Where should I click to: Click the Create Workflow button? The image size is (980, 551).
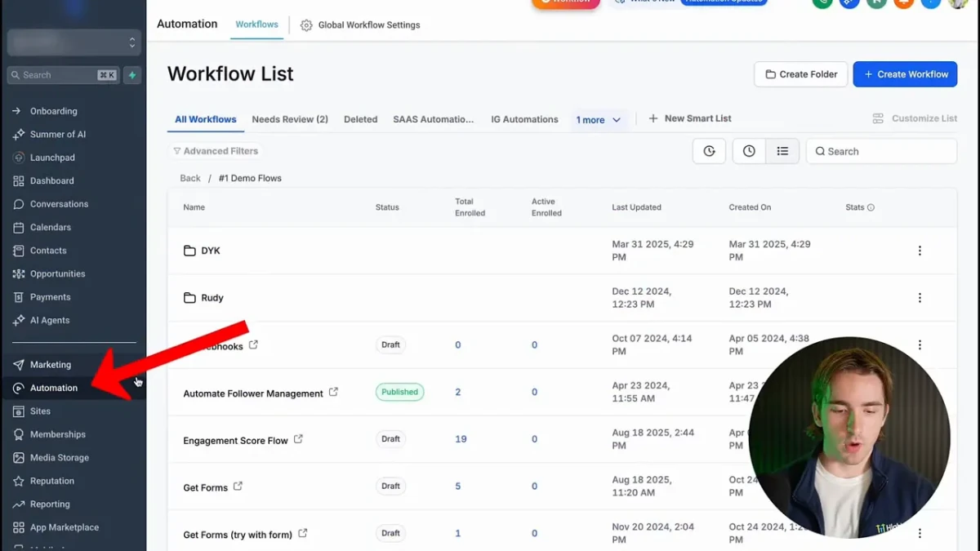click(905, 74)
